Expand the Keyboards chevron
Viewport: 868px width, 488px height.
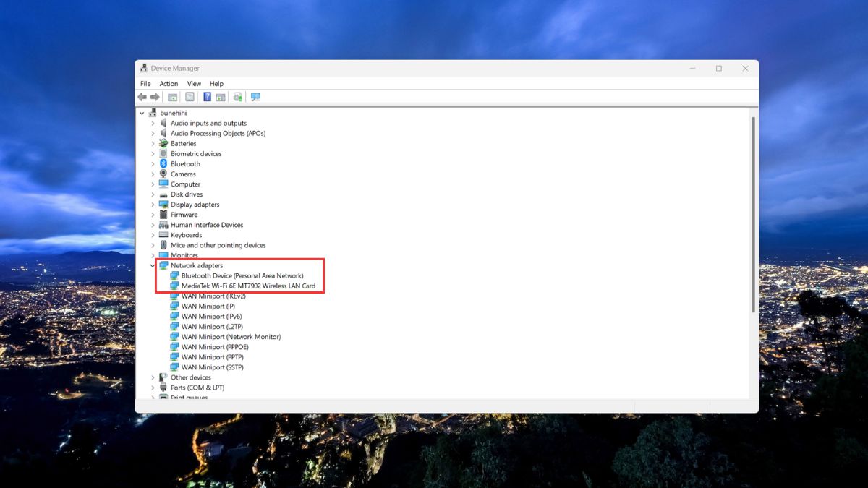(153, 235)
